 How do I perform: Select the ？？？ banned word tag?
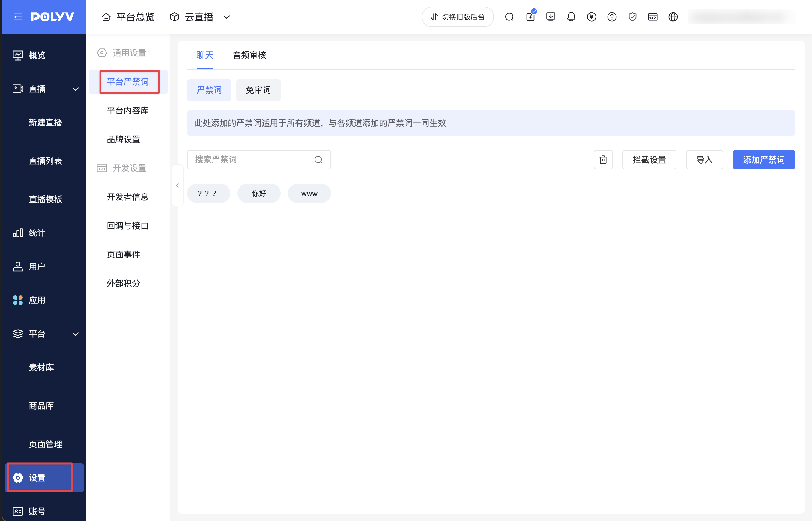pyautogui.click(x=208, y=193)
